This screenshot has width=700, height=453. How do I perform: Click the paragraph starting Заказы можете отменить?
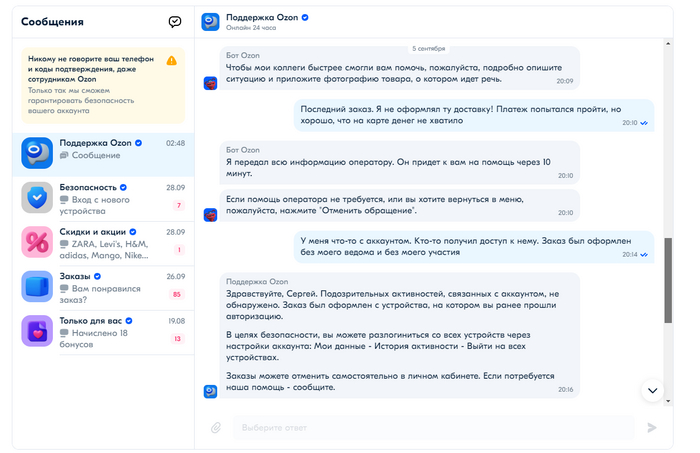point(390,382)
